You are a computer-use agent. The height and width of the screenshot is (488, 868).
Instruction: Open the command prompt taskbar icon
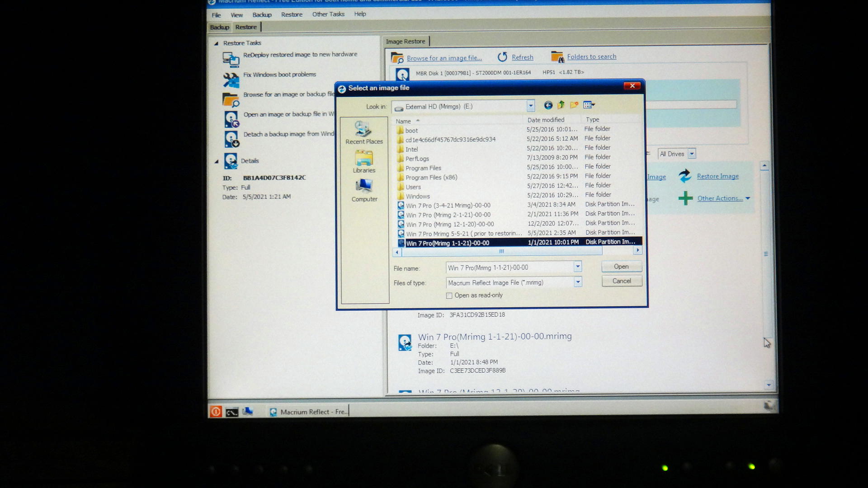coord(232,412)
